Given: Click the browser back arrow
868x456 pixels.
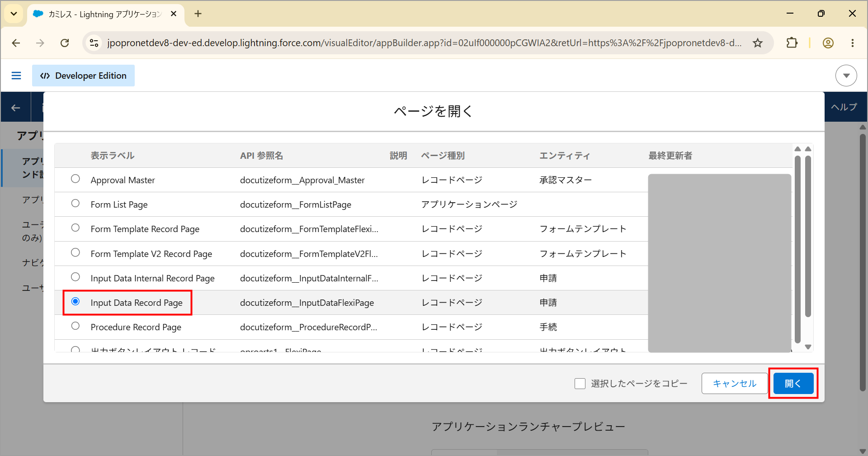Looking at the screenshot, I should 16,43.
